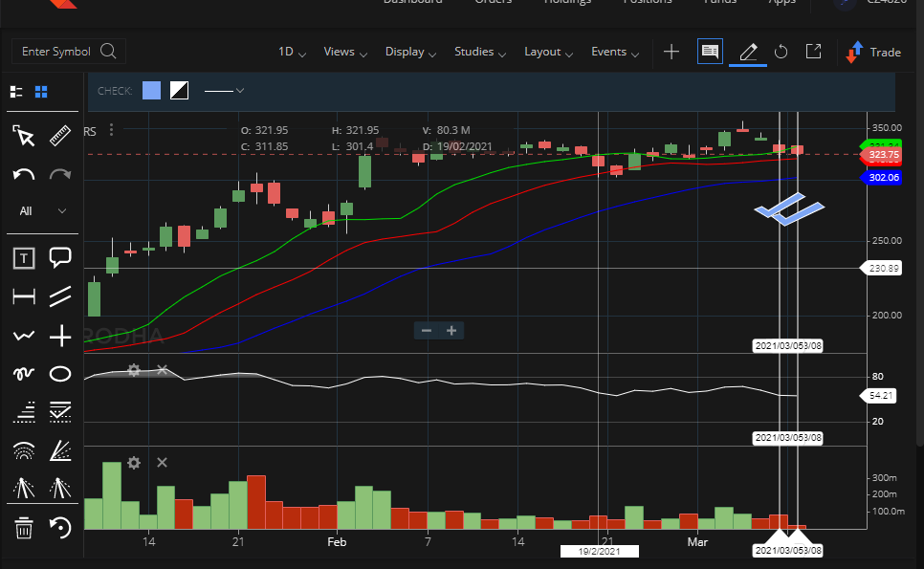Refresh the chart with circular arrow

click(x=781, y=52)
